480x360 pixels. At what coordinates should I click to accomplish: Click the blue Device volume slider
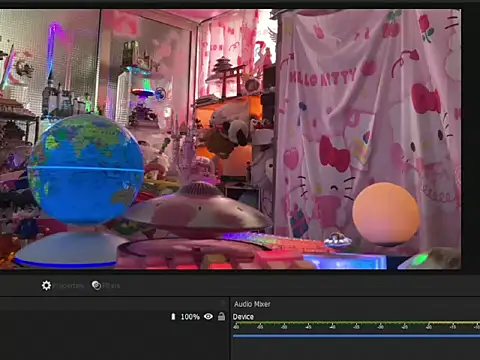(x=356, y=336)
